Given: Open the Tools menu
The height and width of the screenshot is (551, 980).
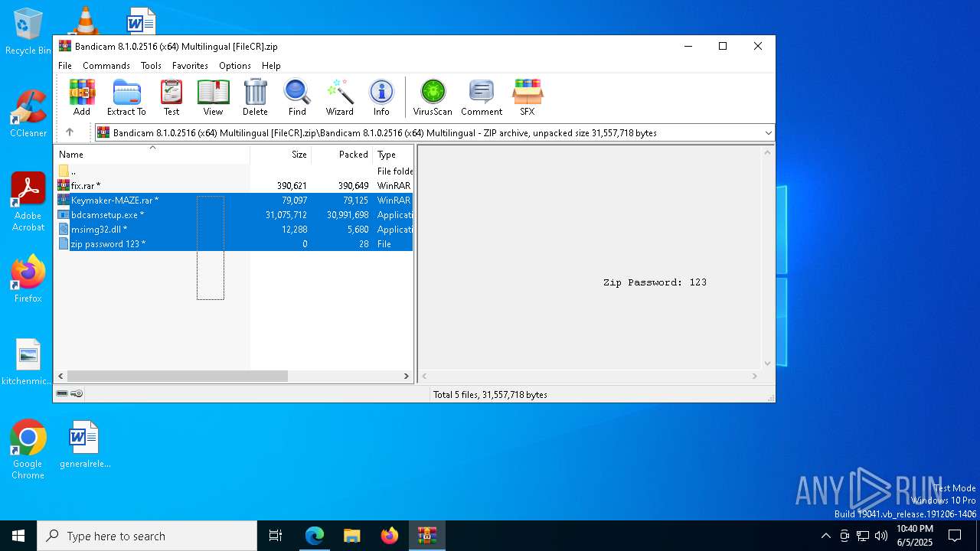Looking at the screenshot, I should point(151,66).
